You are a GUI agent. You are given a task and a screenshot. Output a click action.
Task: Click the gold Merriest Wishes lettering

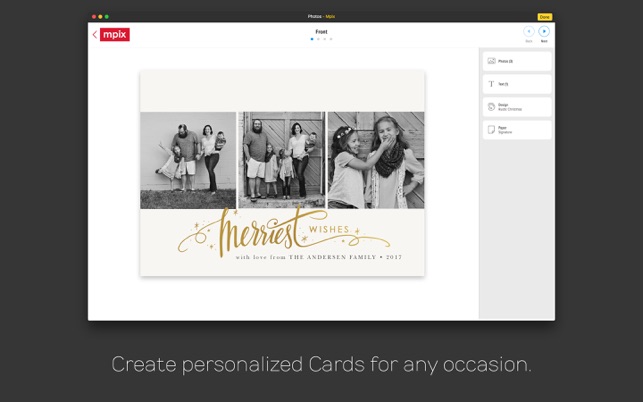(x=284, y=233)
